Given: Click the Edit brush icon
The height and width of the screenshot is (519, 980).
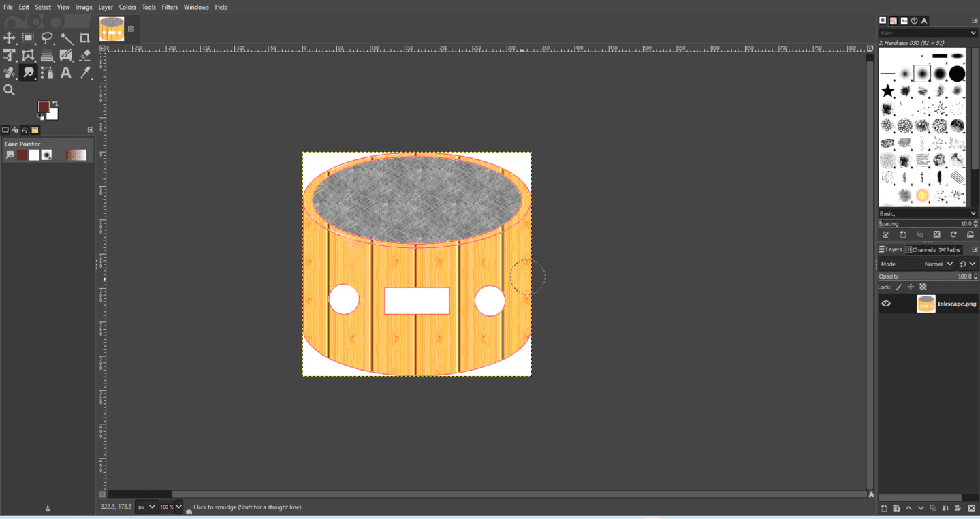Looking at the screenshot, I should tap(886, 234).
